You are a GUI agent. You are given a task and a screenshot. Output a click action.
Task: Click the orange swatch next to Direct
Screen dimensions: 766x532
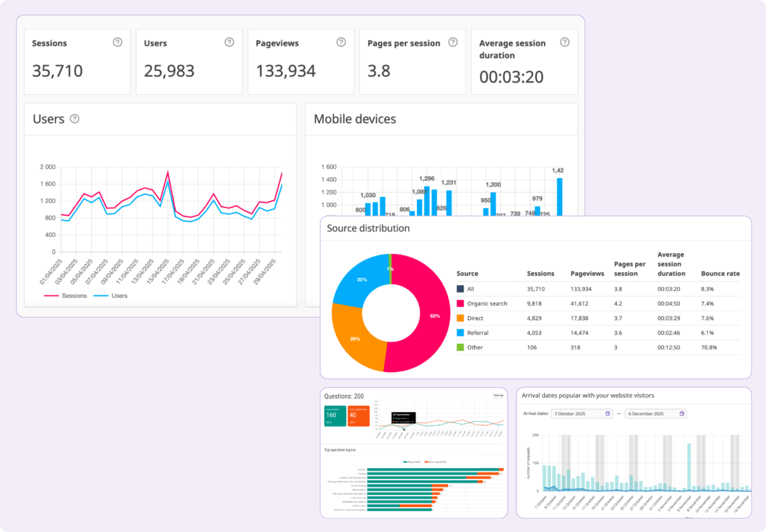pos(460,318)
